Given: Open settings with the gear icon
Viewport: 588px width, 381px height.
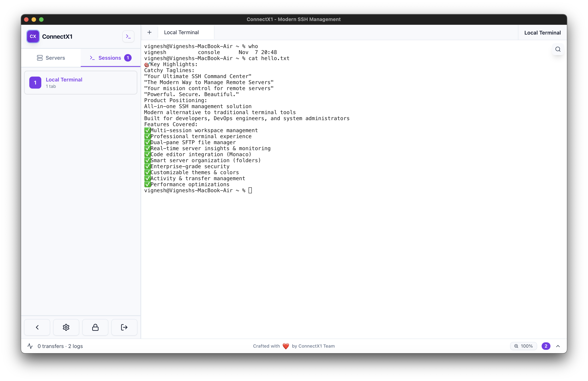Looking at the screenshot, I should pyautogui.click(x=66, y=327).
